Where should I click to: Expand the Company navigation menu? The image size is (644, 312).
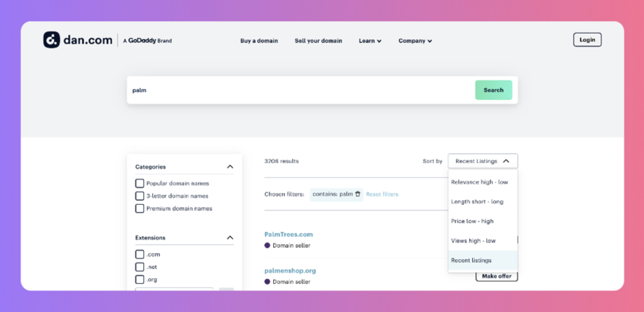[x=415, y=41]
